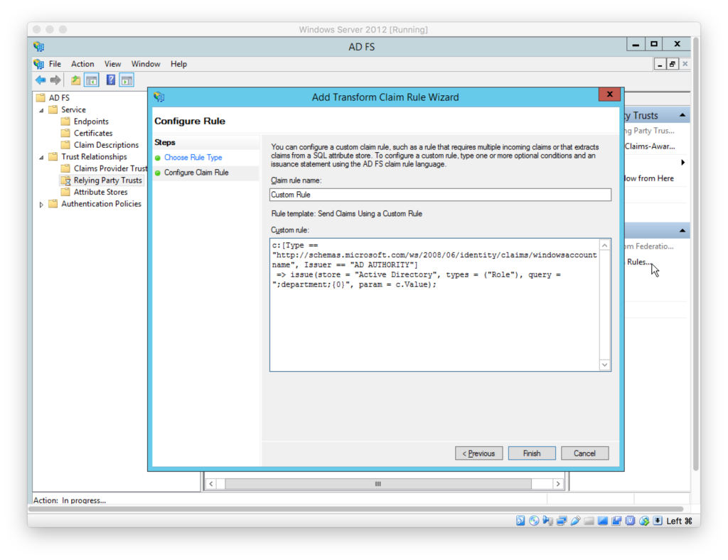Image resolution: width=728 pixels, height=560 pixels.
Task: Click VirtualBox keyboard capture arrow icon
Action: click(x=658, y=521)
